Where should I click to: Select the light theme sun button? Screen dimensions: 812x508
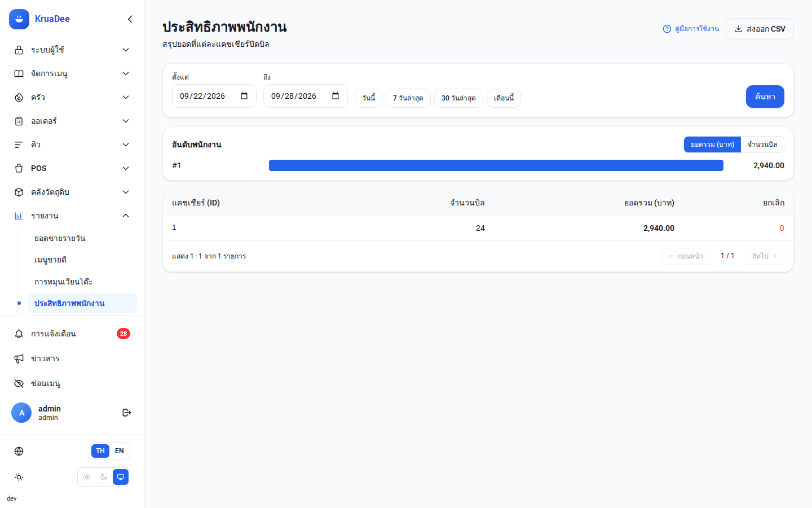click(x=87, y=477)
